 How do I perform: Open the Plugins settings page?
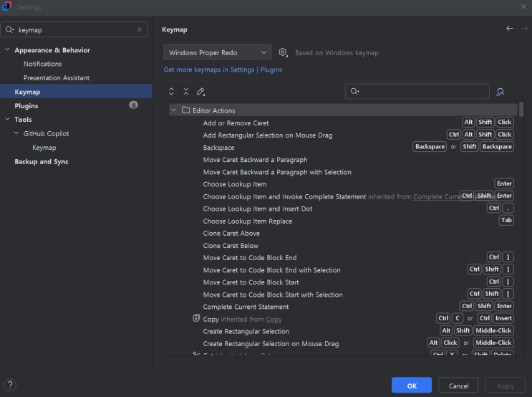[x=26, y=105]
